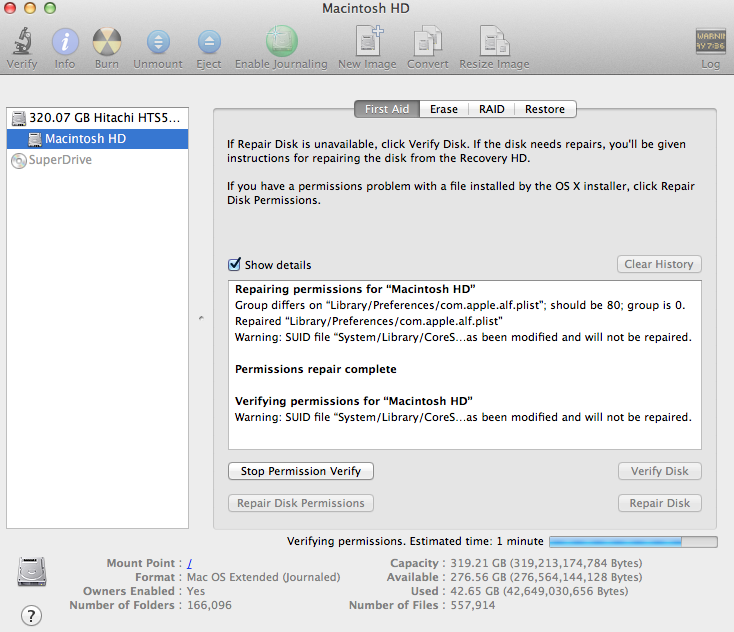Viewport: 734px width, 632px height.
Task: Select the Macintosh HD volume in sidebar
Action: 97,139
